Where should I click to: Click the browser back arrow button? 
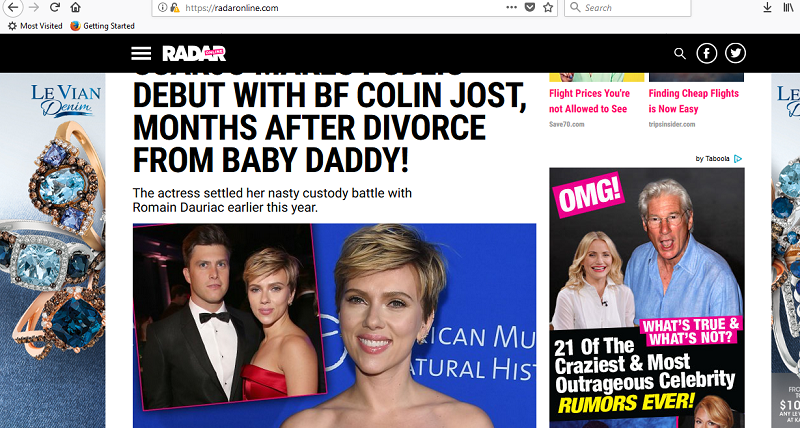(x=11, y=8)
